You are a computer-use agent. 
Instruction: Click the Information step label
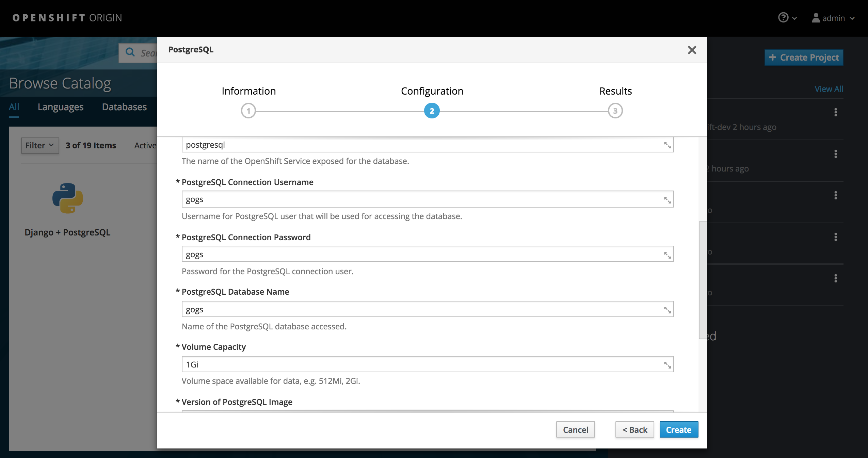point(248,91)
